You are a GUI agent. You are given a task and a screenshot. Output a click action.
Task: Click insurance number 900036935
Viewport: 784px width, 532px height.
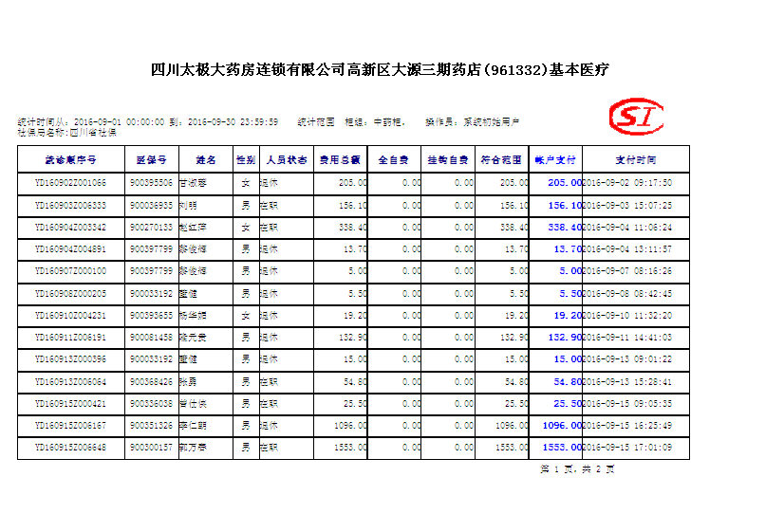pyautogui.click(x=151, y=205)
